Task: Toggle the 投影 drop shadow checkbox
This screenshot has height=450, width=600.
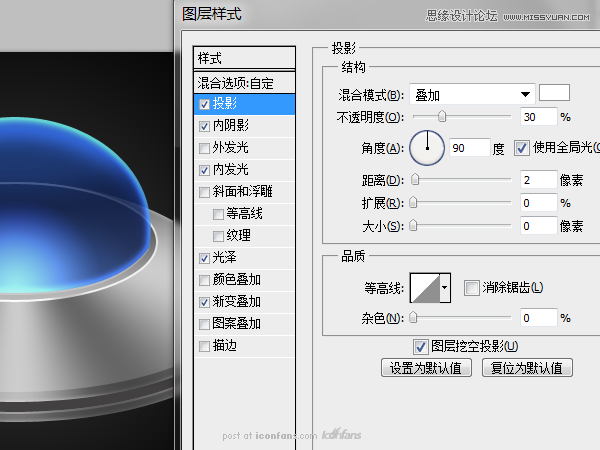Action: tap(204, 104)
